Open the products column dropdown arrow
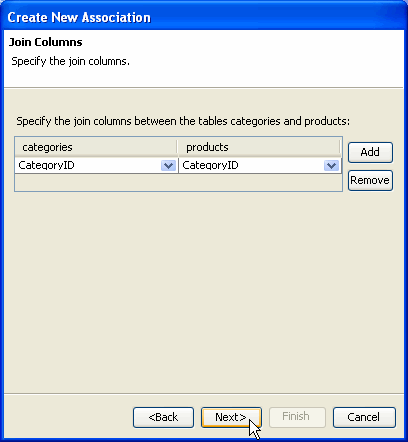The image size is (408, 442). pyautogui.click(x=331, y=165)
